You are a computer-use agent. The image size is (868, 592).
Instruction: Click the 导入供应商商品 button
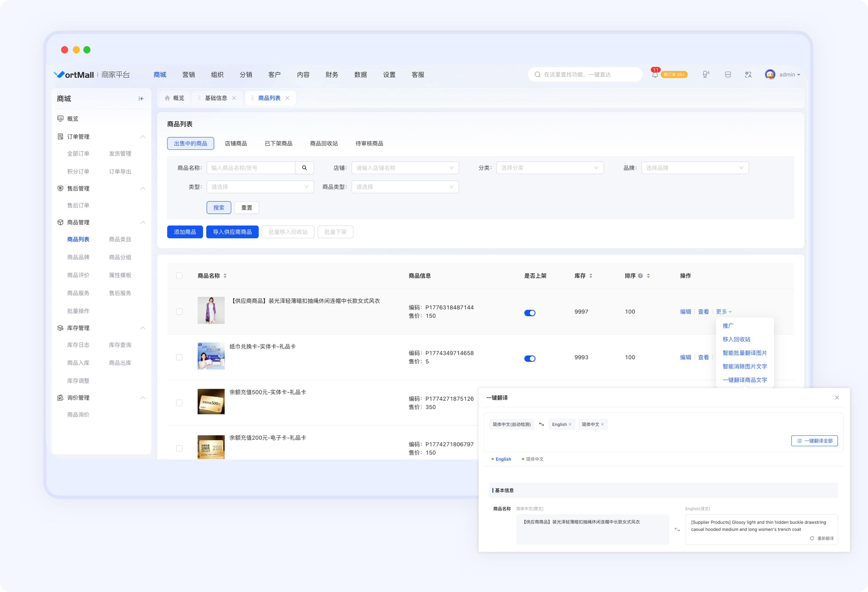[x=232, y=232]
